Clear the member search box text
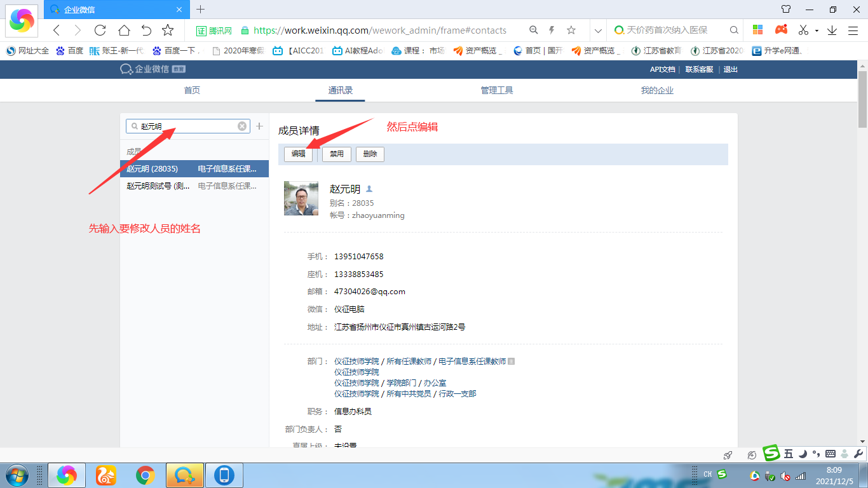Screen dimensions: 868x488 pyautogui.click(x=242, y=126)
